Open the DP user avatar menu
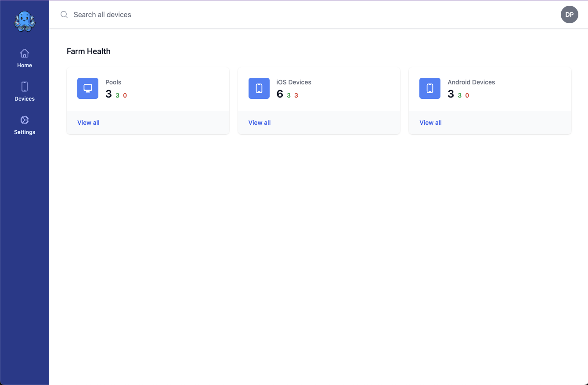Viewport: 588px width, 385px height. (569, 15)
